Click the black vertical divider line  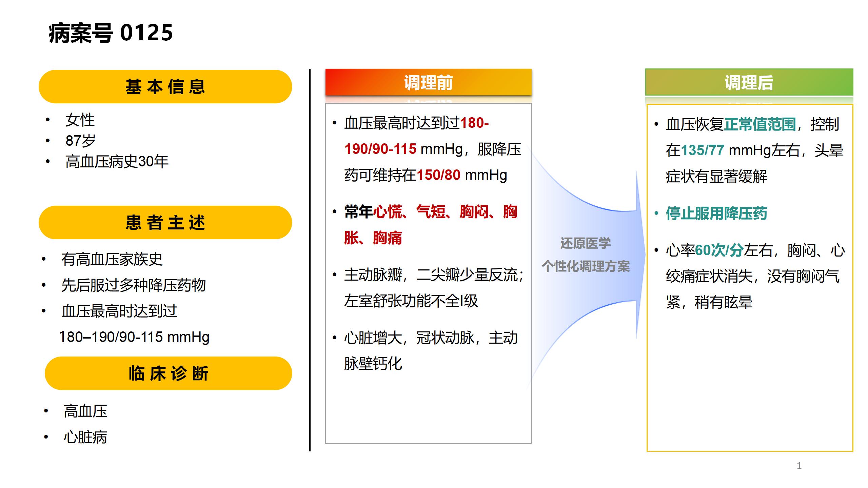[x=310, y=260]
